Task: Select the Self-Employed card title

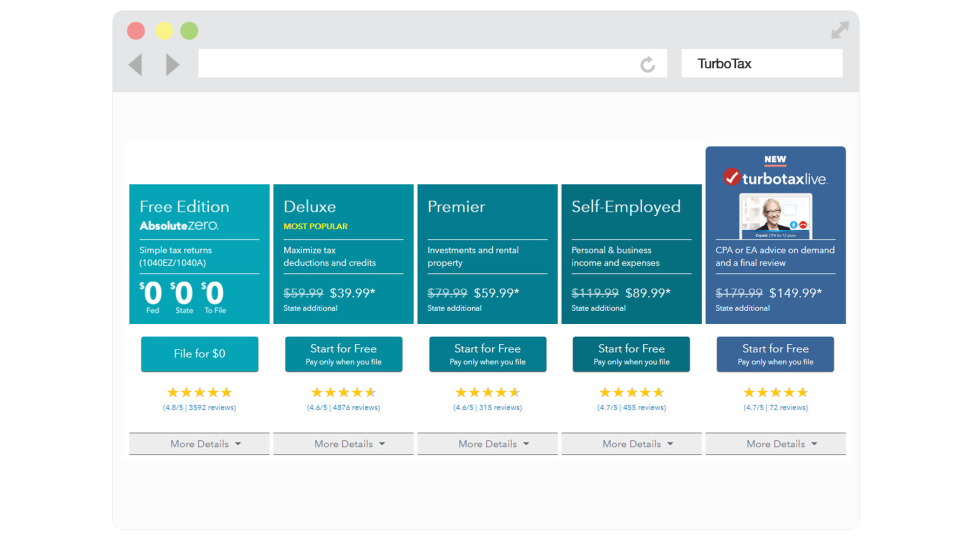Action: pyautogui.click(x=626, y=207)
